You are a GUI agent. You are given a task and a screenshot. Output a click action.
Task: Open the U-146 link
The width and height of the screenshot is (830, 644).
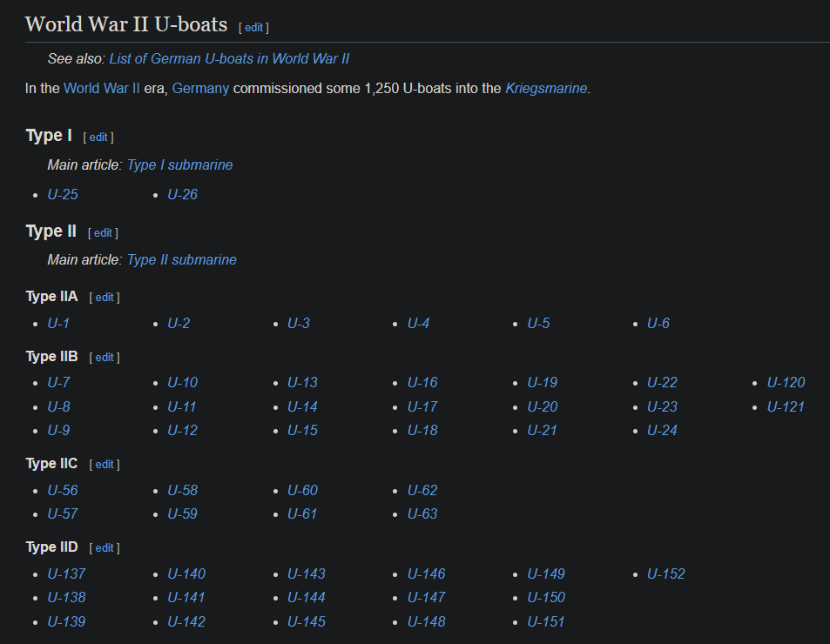click(427, 574)
